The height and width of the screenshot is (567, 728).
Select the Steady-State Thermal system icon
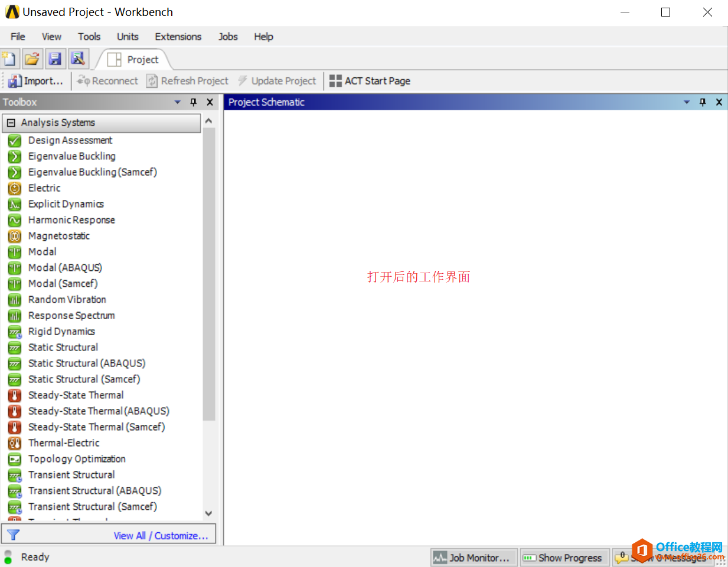(x=15, y=395)
